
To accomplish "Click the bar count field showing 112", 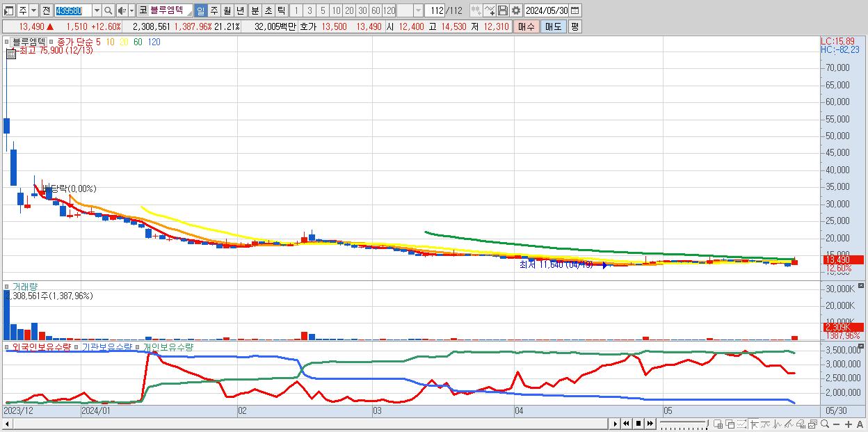I will click(x=435, y=10).
